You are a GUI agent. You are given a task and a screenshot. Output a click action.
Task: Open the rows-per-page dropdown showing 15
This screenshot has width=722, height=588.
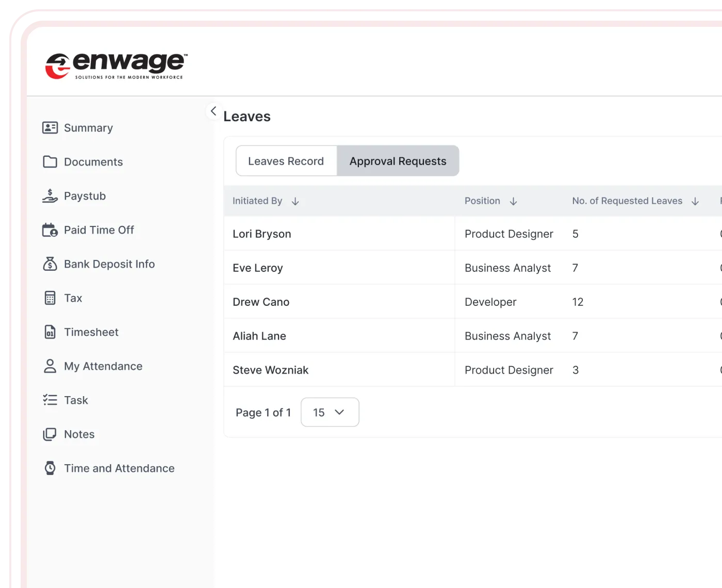click(330, 412)
